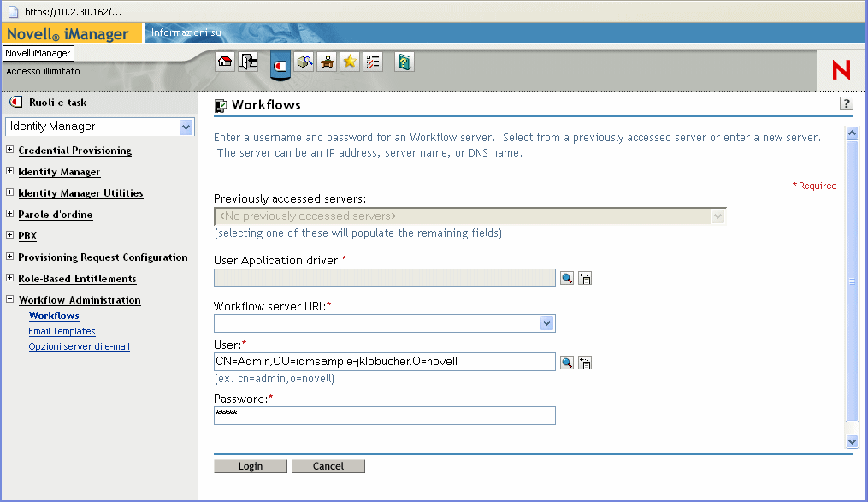Expand Provisioning Request Configuration node
This screenshot has width=868, height=502.
[10, 257]
